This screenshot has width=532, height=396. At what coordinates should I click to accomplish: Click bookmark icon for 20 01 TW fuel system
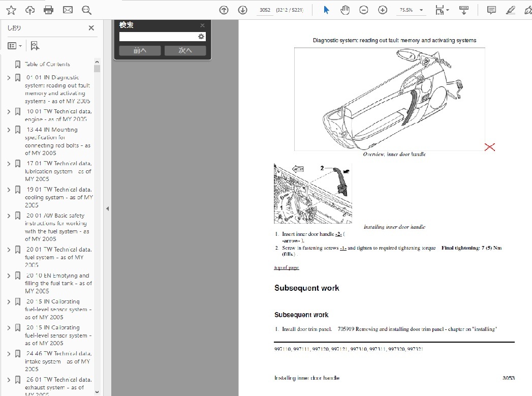(x=18, y=250)
